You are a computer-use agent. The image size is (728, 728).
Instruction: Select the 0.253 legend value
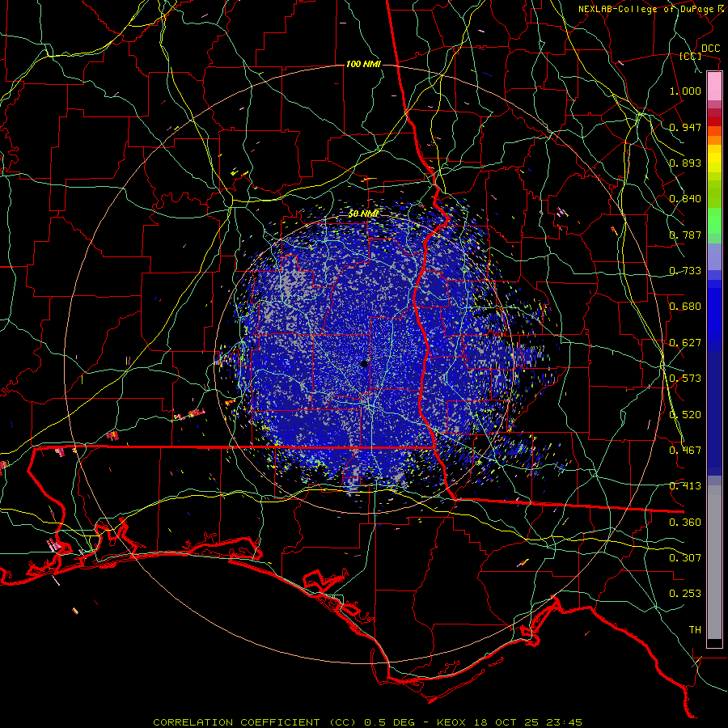[685, 594]
